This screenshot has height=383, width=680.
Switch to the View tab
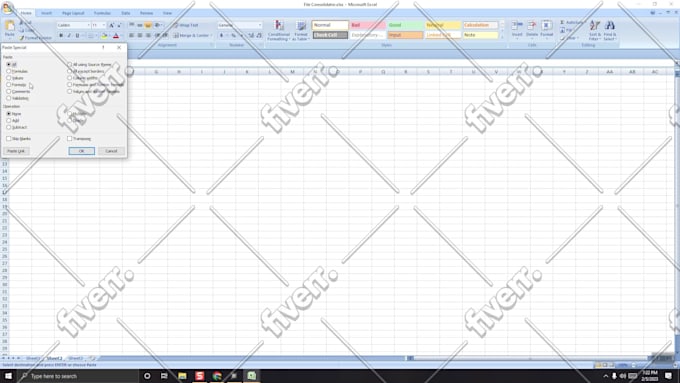(167, 13)
